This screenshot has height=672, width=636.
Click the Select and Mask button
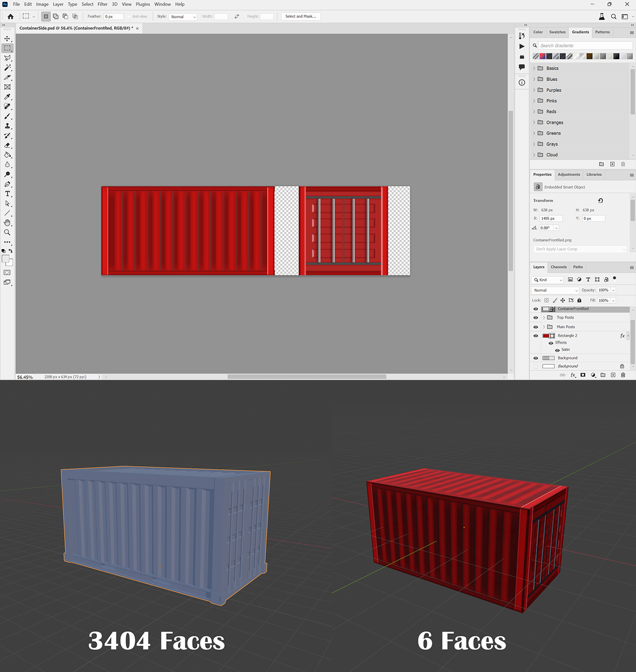(x=301, y=16)
